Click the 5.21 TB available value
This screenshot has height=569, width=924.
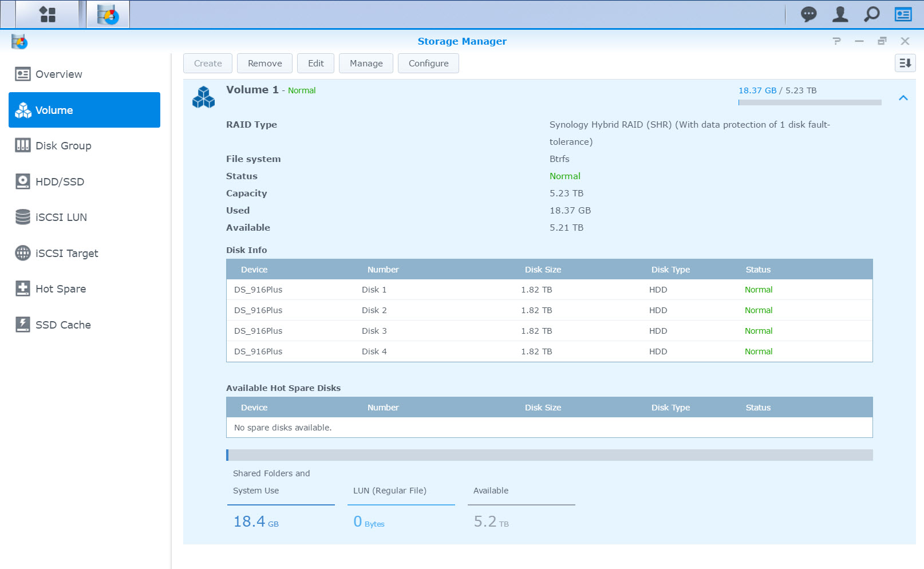point(567,228)
